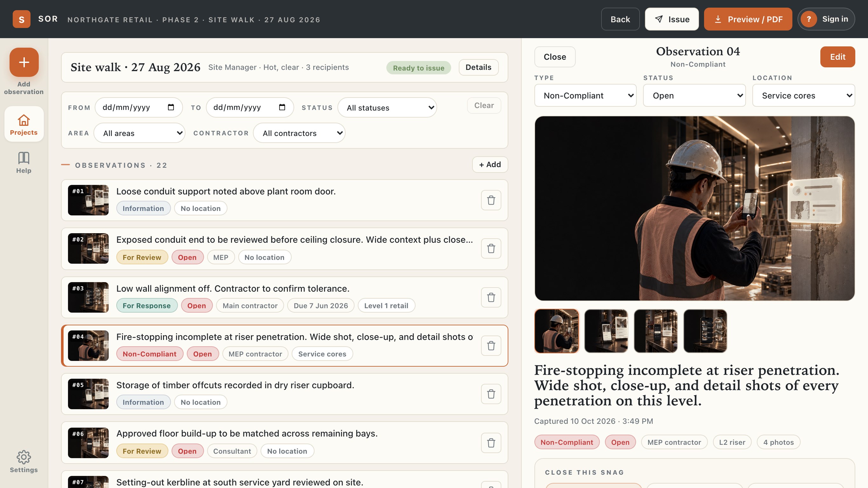The image size is (868, 488).
Task: Expand the All areas filter dropdown
Action: click(x=139, y=133)
